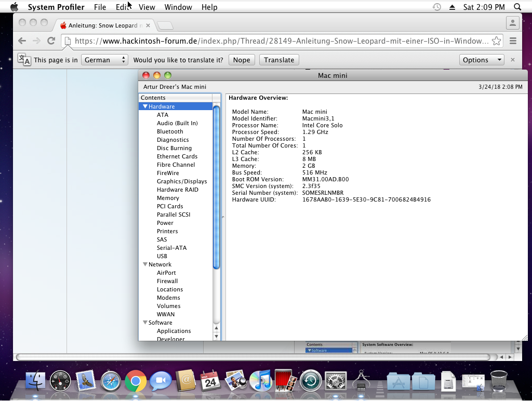The width and height of the screenshot is (532, 401).
Task: Open the Window menu
Action: 178,7
